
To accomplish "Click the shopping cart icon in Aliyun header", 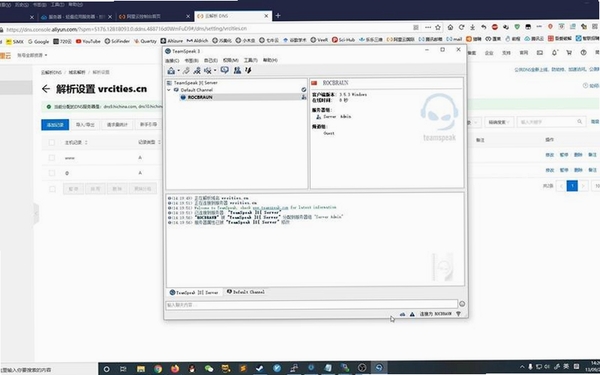I will coord(569,53).
